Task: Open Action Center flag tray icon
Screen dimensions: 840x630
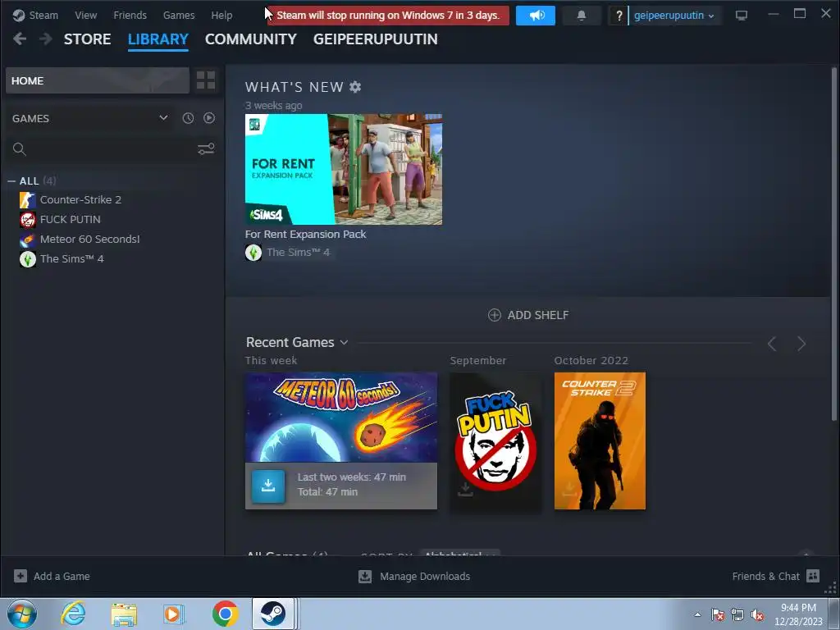Action: [718, 614]
